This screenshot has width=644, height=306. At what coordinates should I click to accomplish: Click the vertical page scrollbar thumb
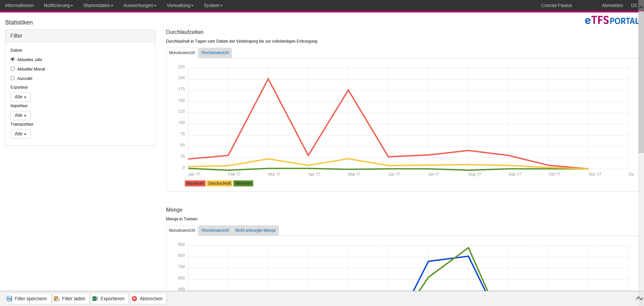[641, 82]
